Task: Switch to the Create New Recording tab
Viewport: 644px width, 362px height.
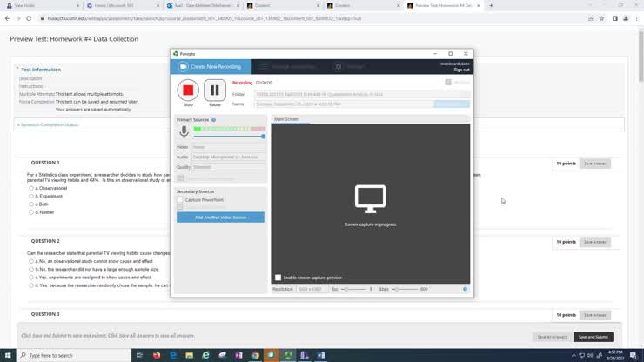Action: (x=211, y=66)
